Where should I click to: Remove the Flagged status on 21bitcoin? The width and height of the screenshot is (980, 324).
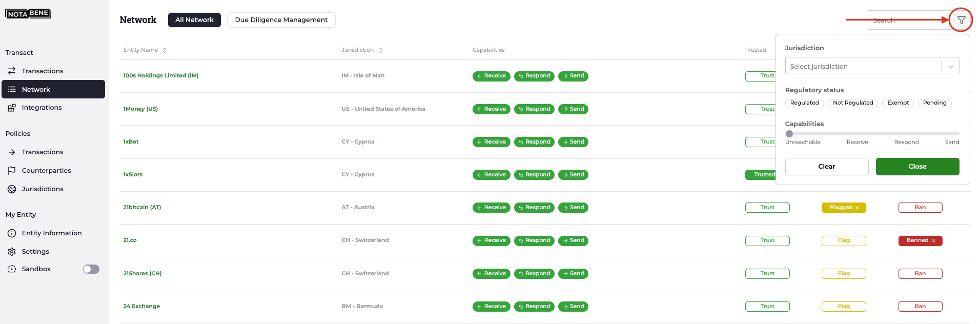(857, 208)
